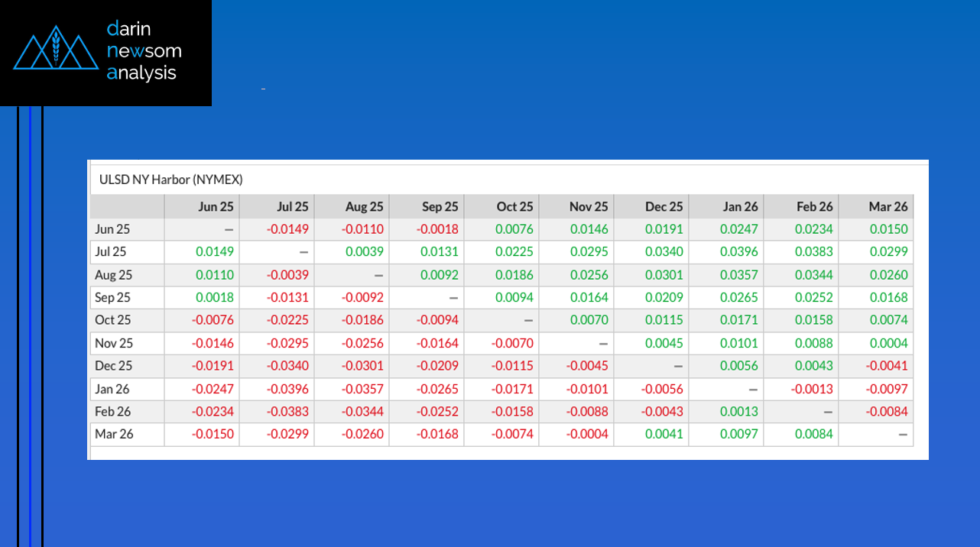Select the Jul 25 row label
The height and width of the screenshot is (547, 980).
tap(111, 251)
